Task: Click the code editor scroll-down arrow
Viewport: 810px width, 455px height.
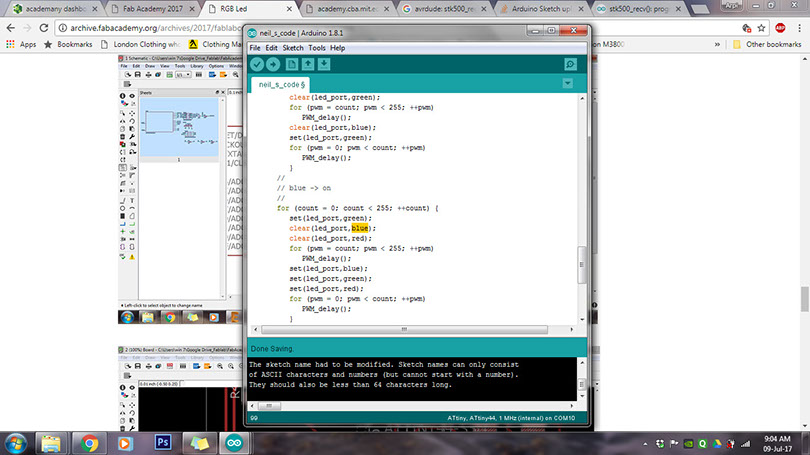Action: pos(582,320)
